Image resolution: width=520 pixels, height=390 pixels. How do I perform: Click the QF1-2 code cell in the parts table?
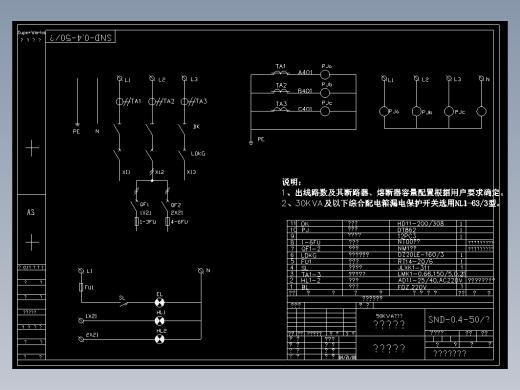tap(311, 249)
